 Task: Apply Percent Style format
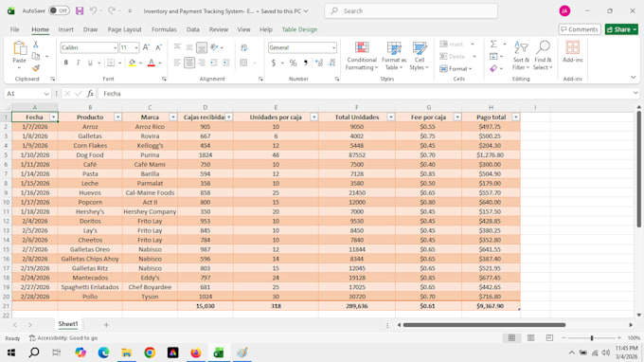[x=293, y=63]
